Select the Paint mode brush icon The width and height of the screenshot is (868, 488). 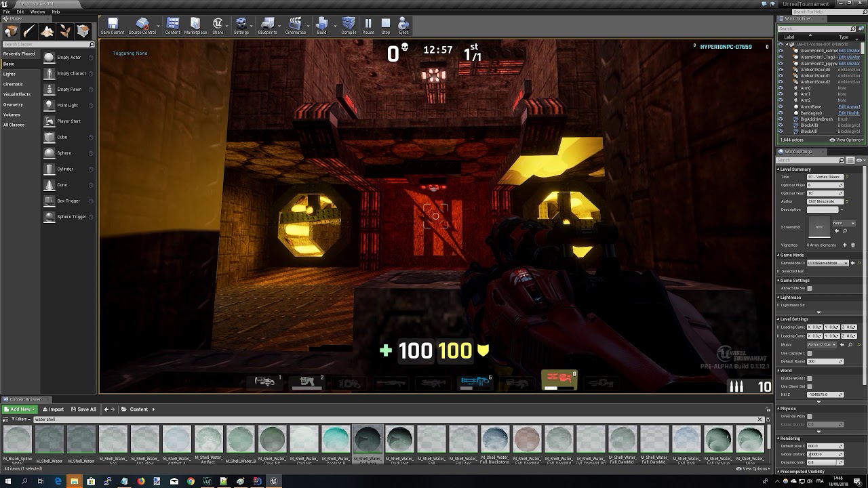coord(29,31)
